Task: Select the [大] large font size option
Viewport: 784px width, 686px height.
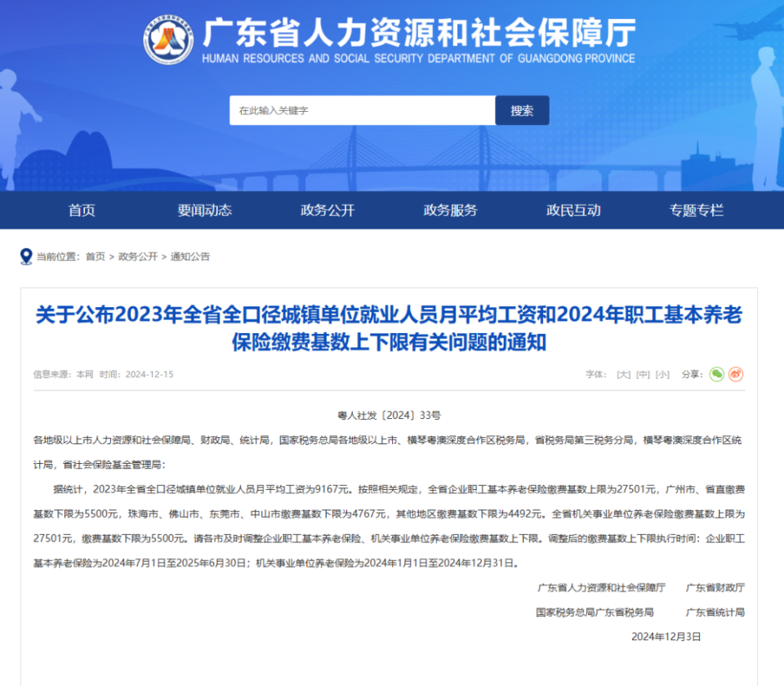Action: pyautogui.click(x=622, y=374)
